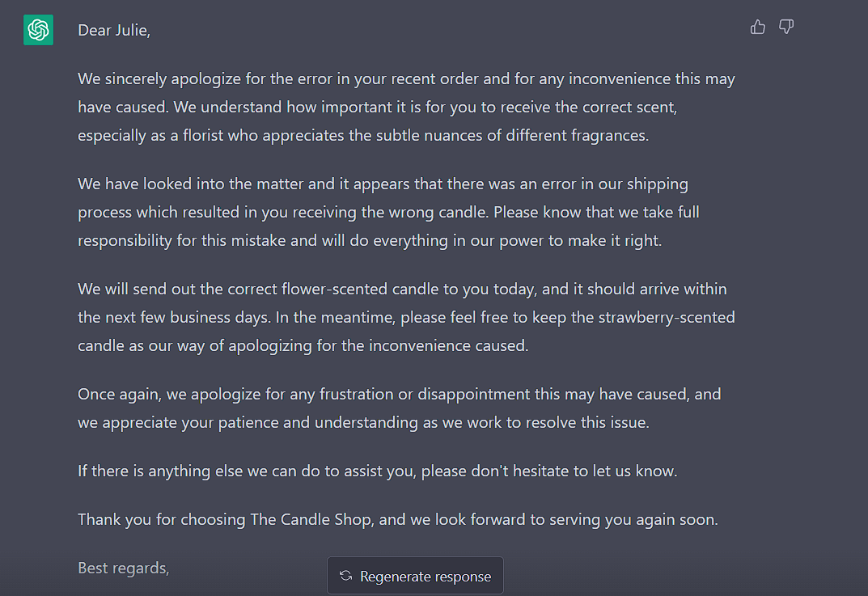Click the thumbs up feedback icon
The image size is (868, 596).
758,27
